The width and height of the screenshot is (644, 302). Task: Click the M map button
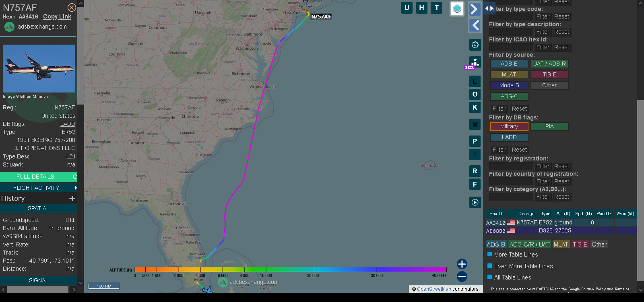[475, 124]
